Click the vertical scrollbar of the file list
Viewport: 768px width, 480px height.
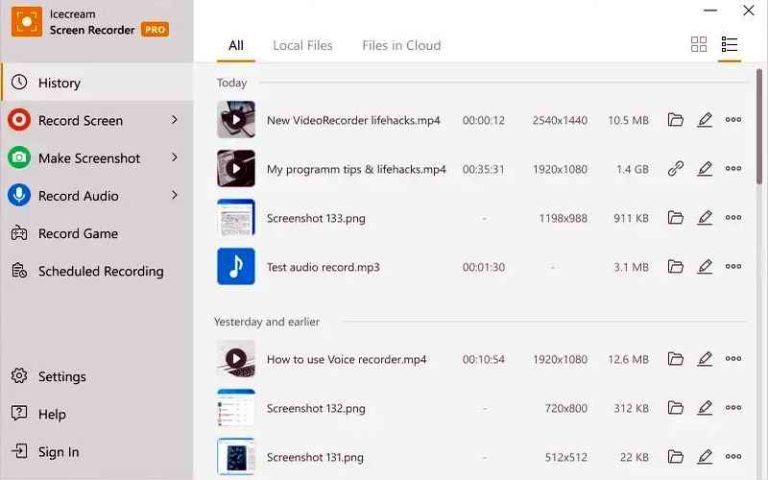760,130
